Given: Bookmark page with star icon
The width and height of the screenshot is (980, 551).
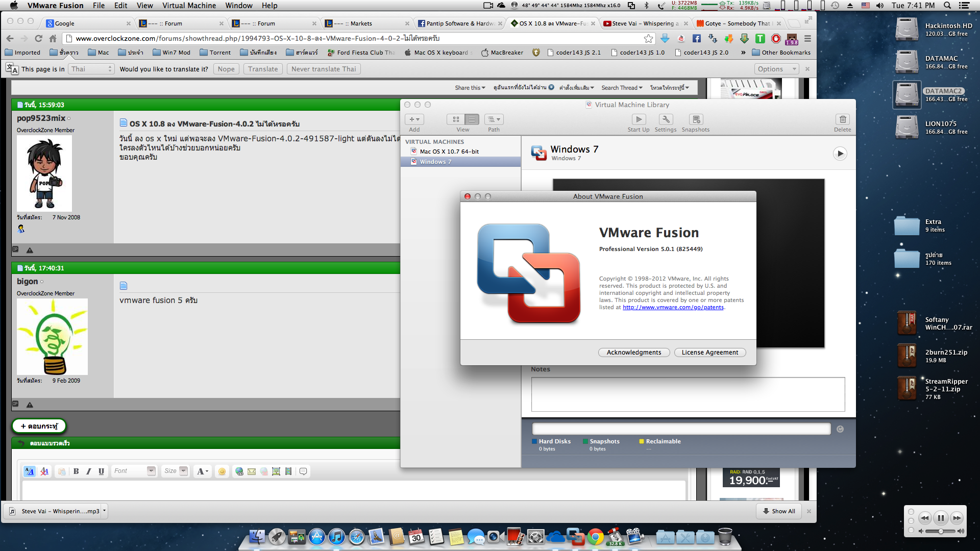Looking at the screenshot, I should click(648, 39).
